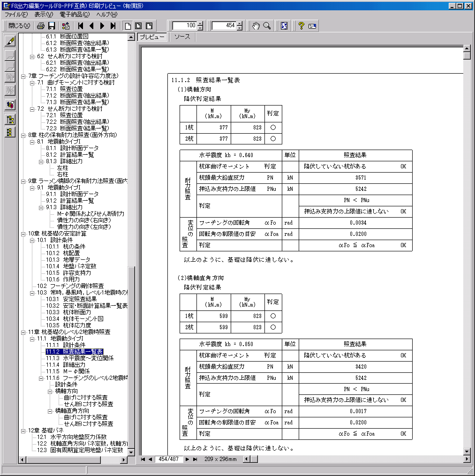Click the collapse-all tree icon in the sidebar
Viewport: 475px width, 476px height.
click(10, 132)
